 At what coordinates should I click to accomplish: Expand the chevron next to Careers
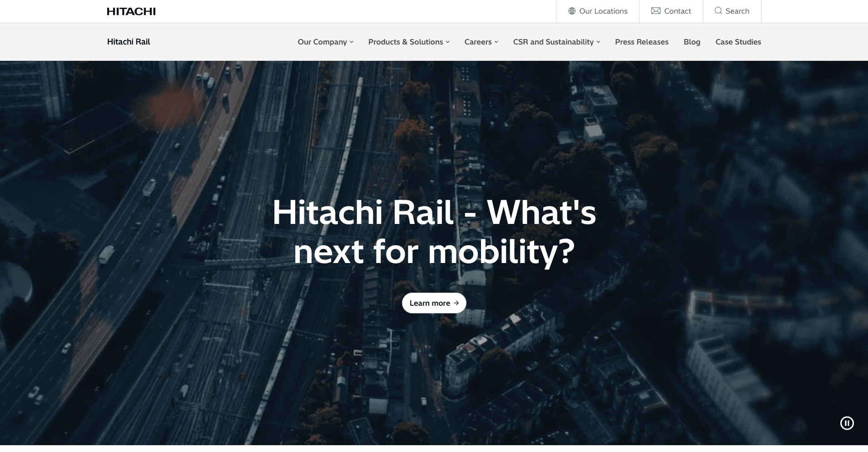coord(496,42)
